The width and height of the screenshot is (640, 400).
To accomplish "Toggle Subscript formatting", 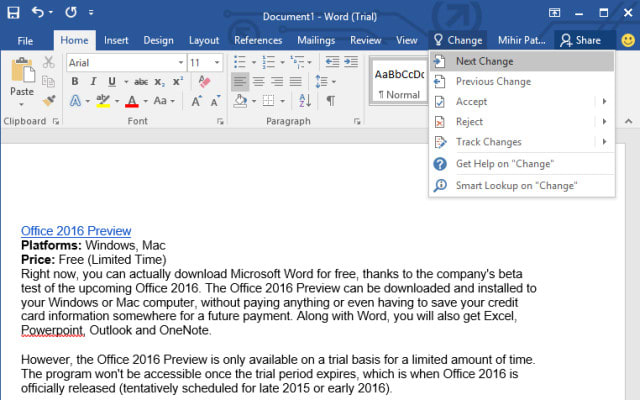I will tap(160, 82).
